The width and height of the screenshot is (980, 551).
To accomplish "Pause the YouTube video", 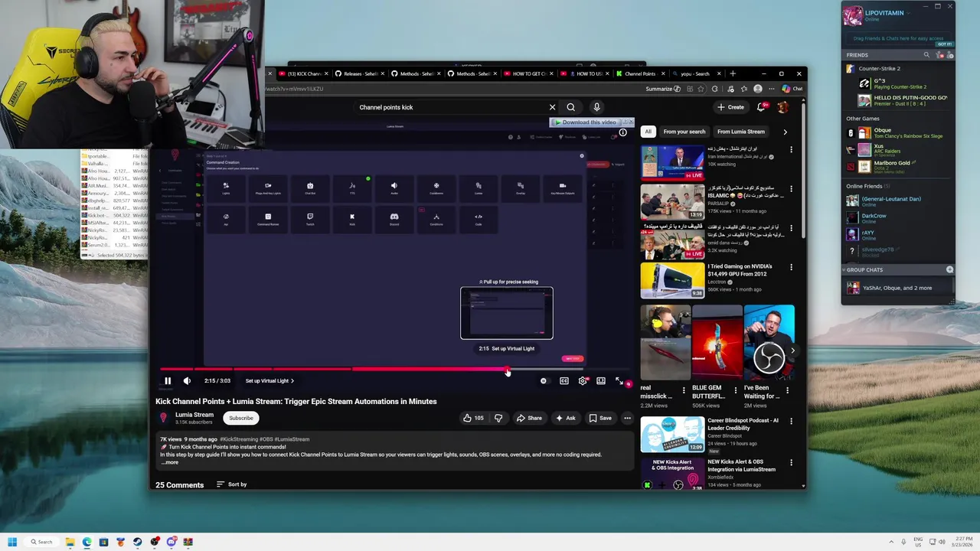I will tap(168, 380).
